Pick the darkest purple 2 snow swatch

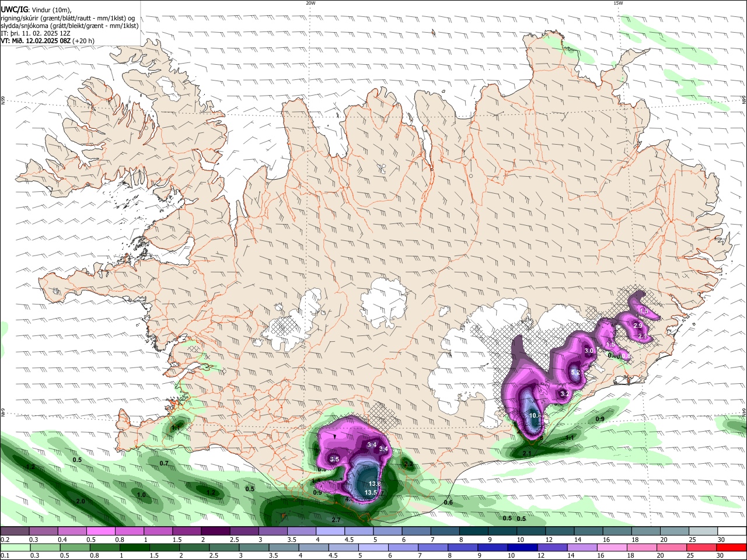pyautogui.click(x=215, y=531)
